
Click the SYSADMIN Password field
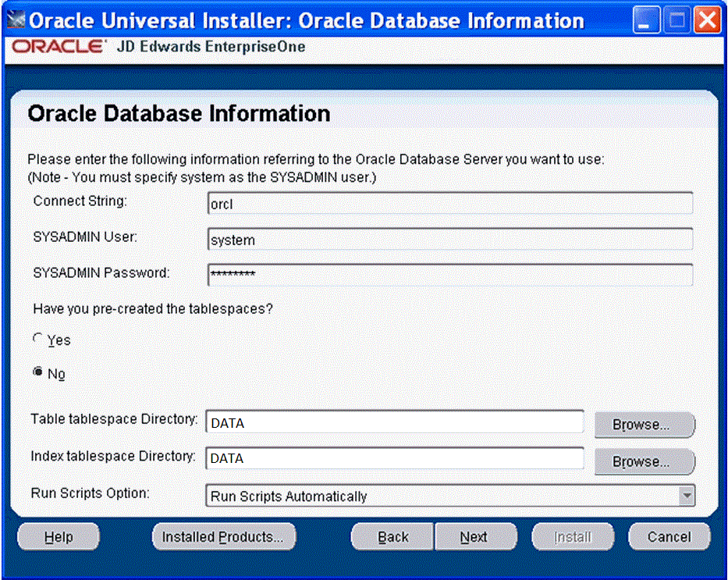(x=449, y=275)
